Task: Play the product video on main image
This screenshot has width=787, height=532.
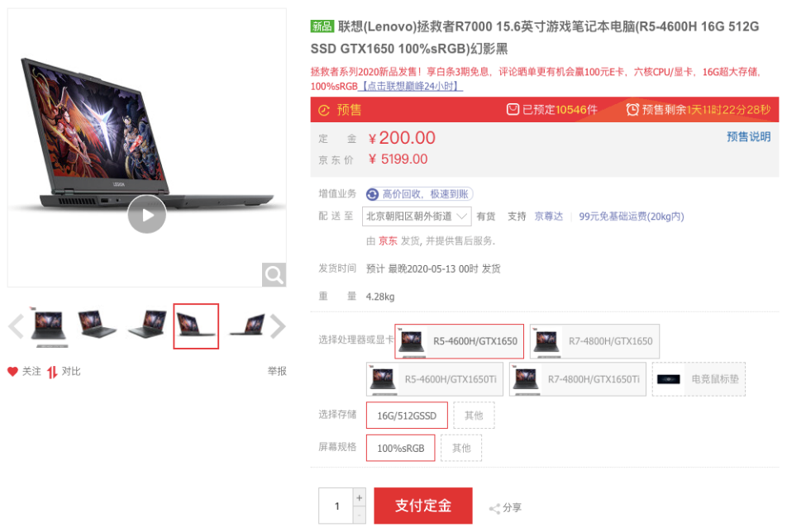Action: [x=146, y=214]
